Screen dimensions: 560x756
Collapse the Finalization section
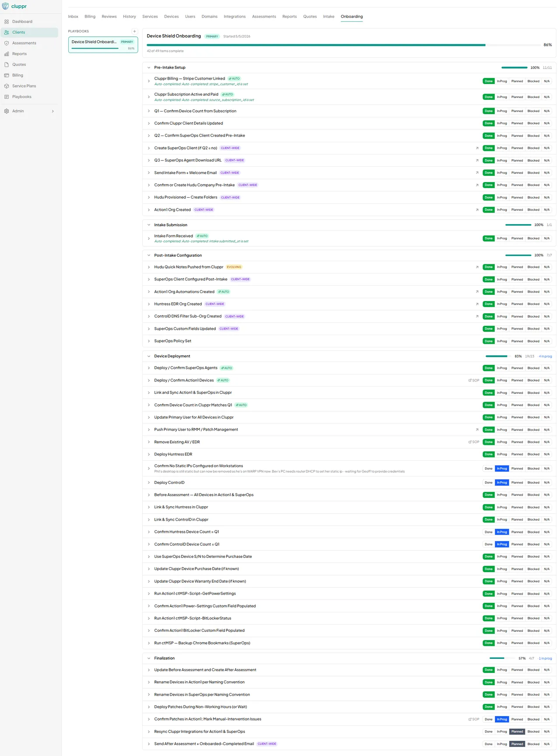pos(149,658)
